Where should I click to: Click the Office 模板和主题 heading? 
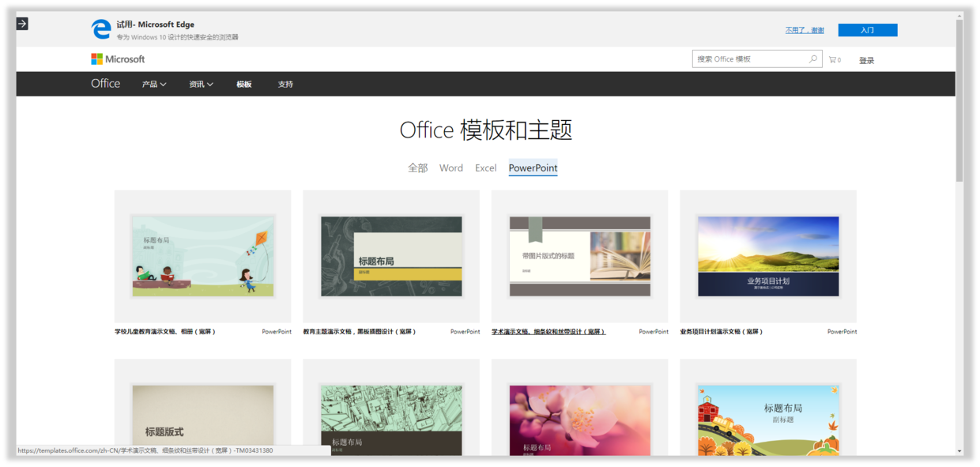486,130
